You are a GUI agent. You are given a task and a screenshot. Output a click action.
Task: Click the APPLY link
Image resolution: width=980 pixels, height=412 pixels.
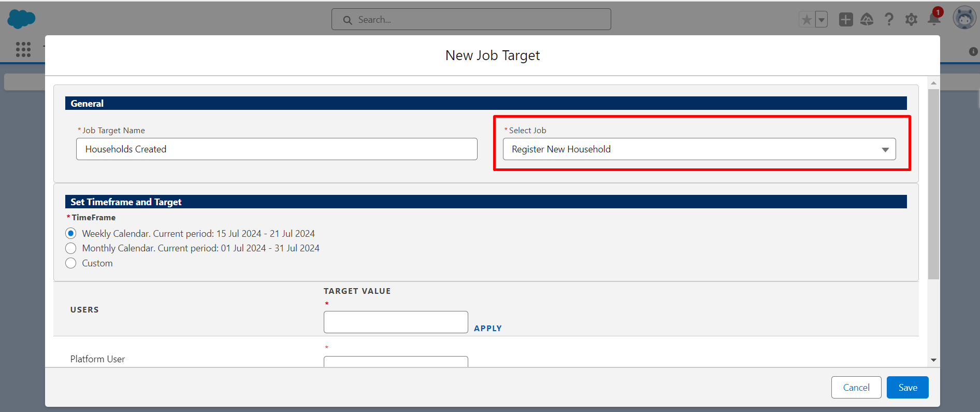488,328
